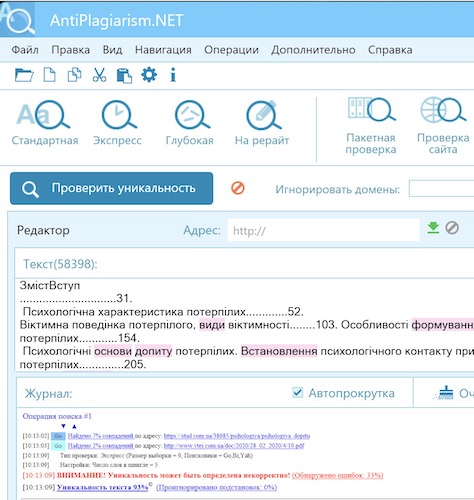
Task: Select Экспресс check mode
Action: (x=117, y=124)
